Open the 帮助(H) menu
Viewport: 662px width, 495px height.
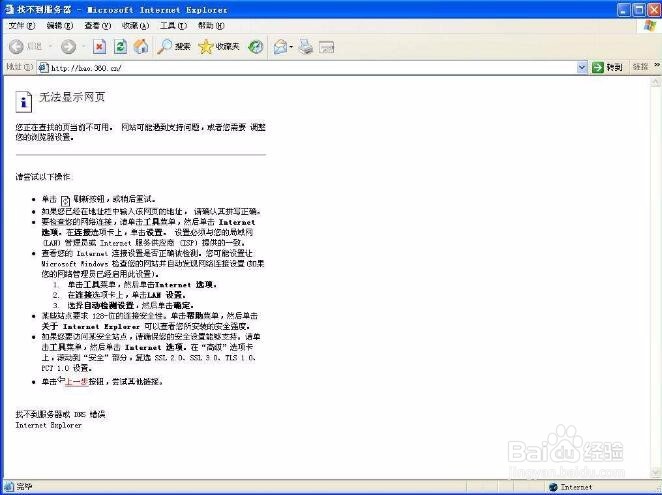(211, 26)
